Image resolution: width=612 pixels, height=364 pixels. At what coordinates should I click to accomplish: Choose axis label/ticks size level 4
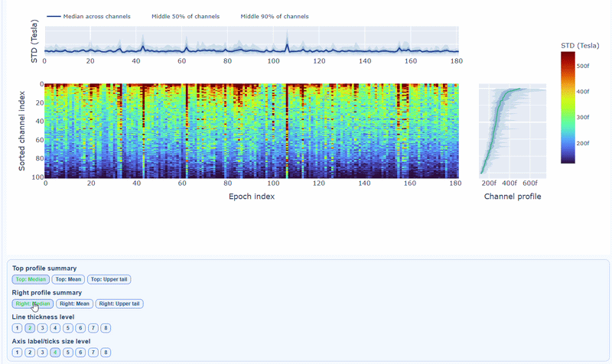coord(55,353)
